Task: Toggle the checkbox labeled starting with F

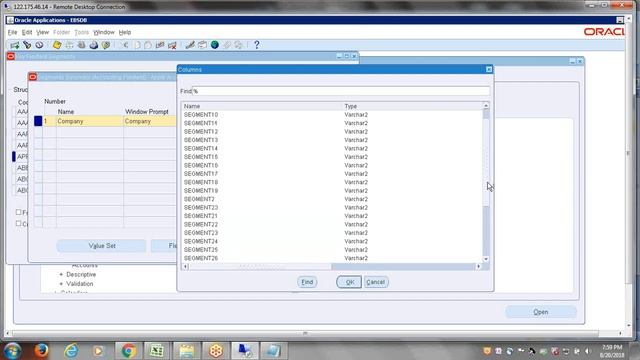Action: [18, 212]
